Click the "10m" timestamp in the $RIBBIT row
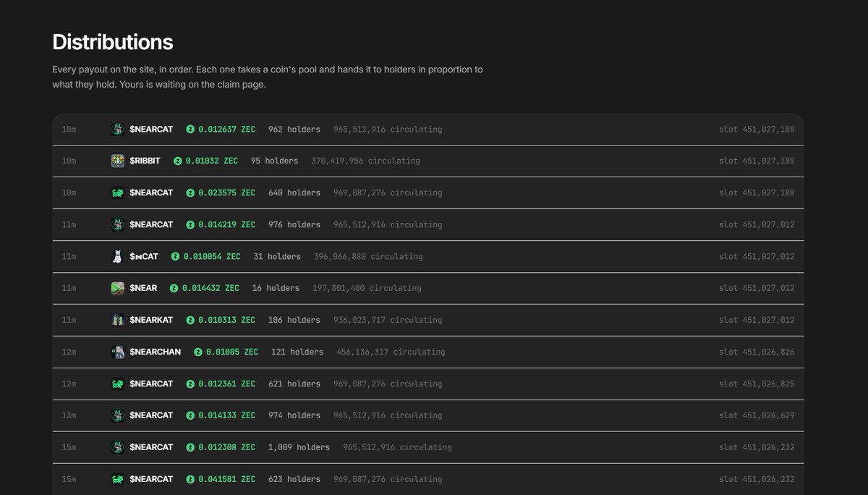The width and height of the screenshot is (868, 495). click(x=69, y=161)
